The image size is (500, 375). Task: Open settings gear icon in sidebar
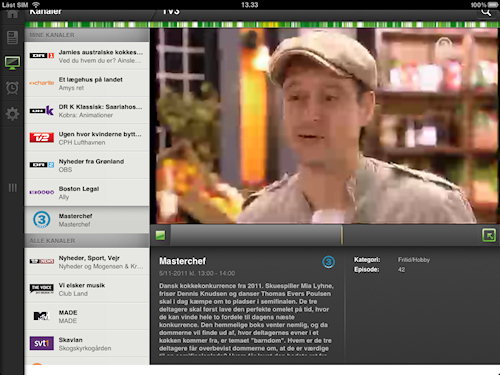click(12, 114)
